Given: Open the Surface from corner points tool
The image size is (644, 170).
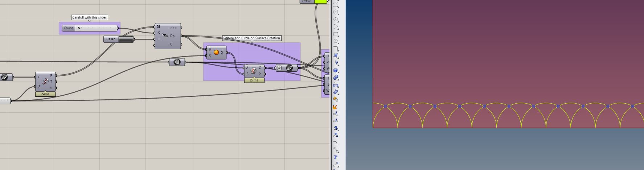Looking at the screenshot, I should pyautogui.click(x=336, y=56).
